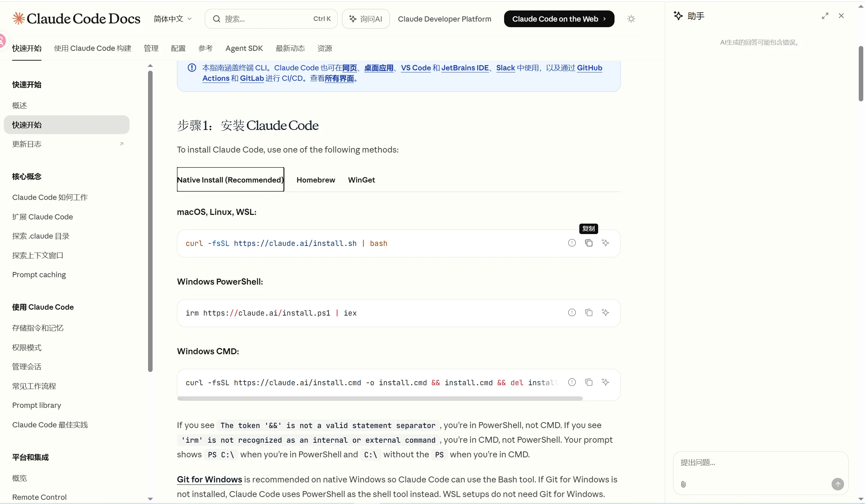Follow the 网页 link in the info note
The height and width of the screenshot is (504, 865).
350,68
